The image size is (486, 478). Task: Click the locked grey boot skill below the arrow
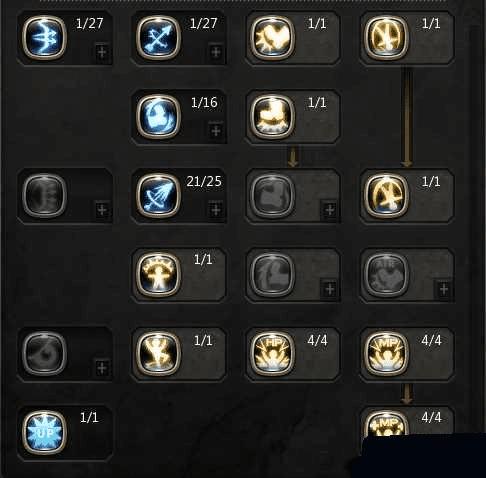(x=272, y=196)
